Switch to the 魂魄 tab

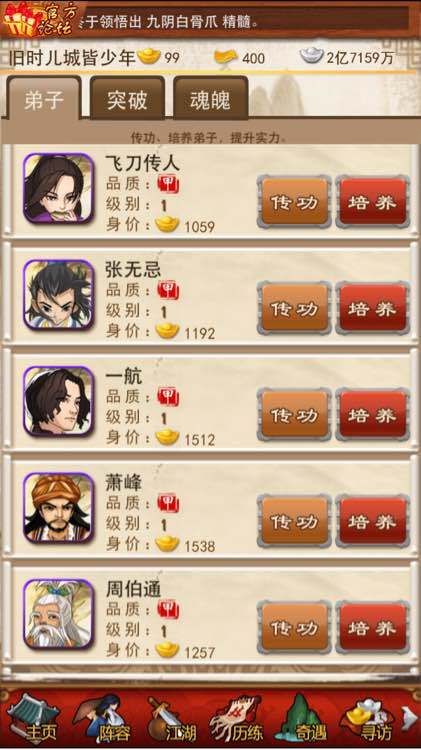pyautogui.click(x=210, y=99)
